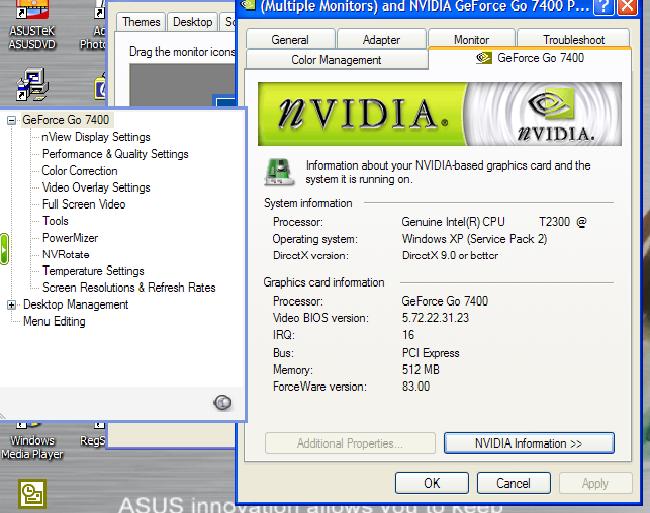This screenshot has width=650, height=513.
Task: Open Menu Editing entry
Action: point(54,322)
